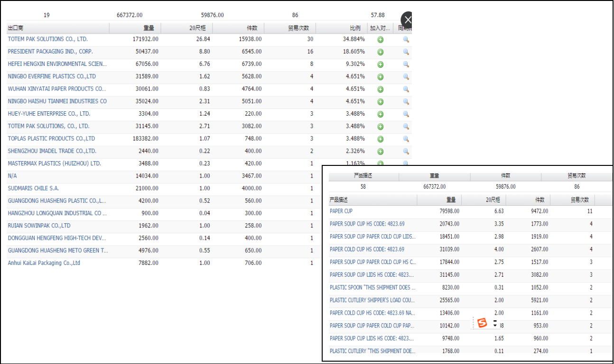Image resolution: width=614 pixels, height=364 pixels.
Task: Close the exporter list popup
Action: (x=407, y=20)
